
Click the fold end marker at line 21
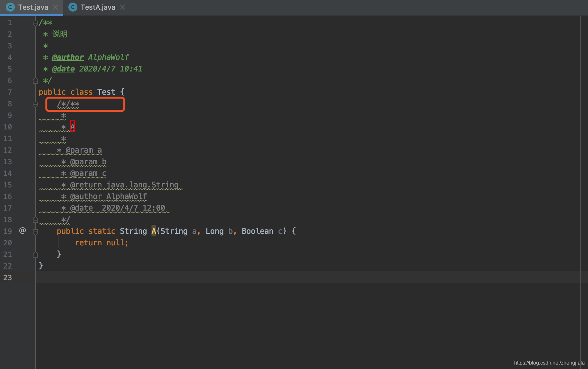(x=35, y=254)
